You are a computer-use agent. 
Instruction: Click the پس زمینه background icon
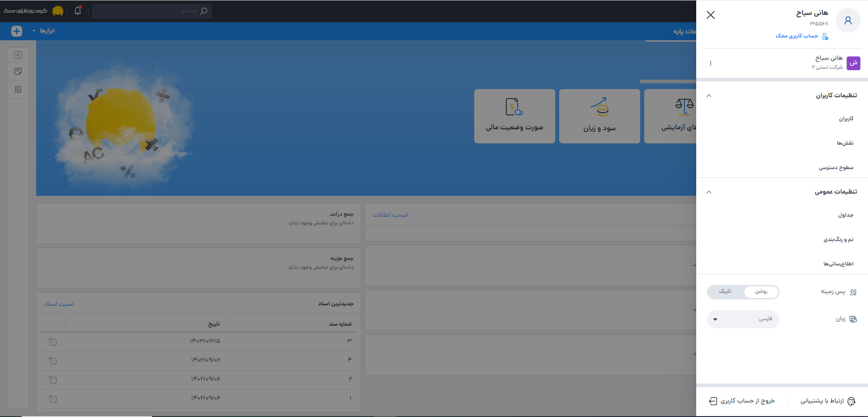coord(853,292)
